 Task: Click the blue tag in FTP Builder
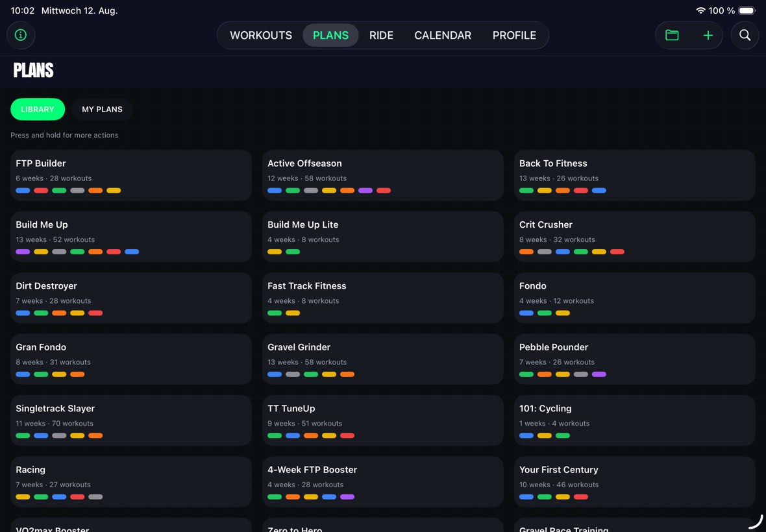coord(23,190)
